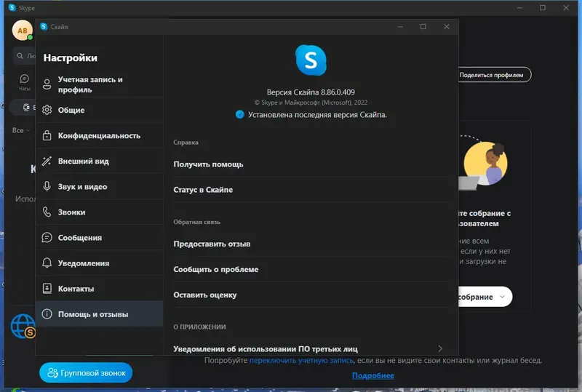
Task: Click переключить учетную запись link
Action: [301, 360]
